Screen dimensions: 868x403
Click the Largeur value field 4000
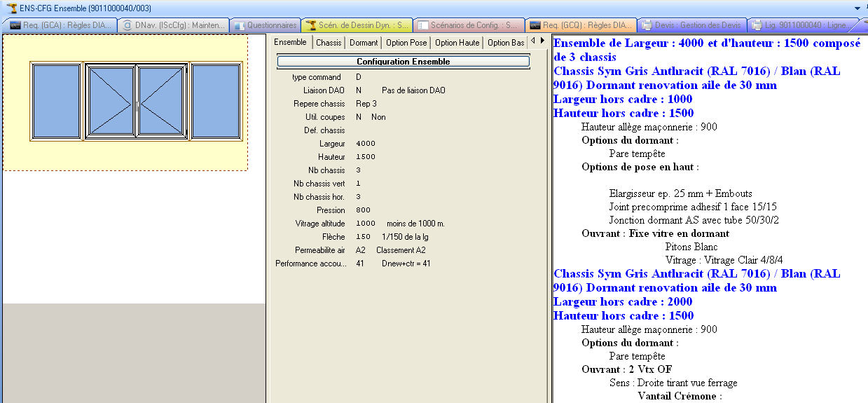tap(366, 144)
